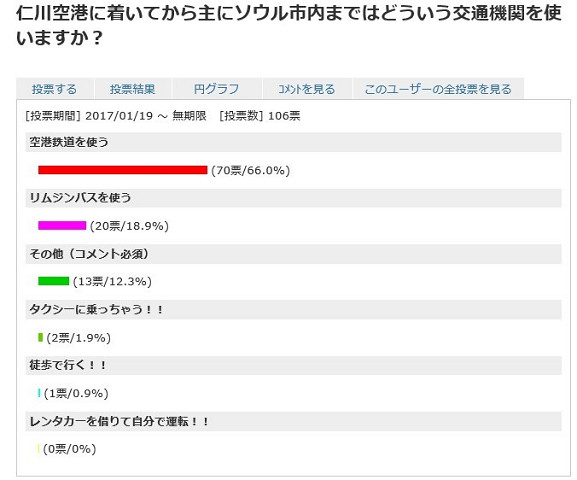577x480 pixels.
Task: Switch to the 投票結果 tab
Action: 132,89
